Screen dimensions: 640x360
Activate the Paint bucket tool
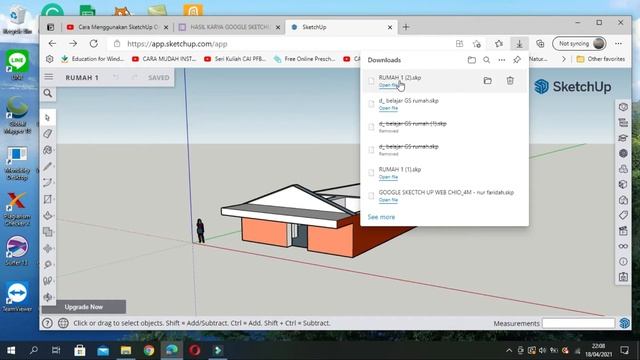[x=48, y=150]
